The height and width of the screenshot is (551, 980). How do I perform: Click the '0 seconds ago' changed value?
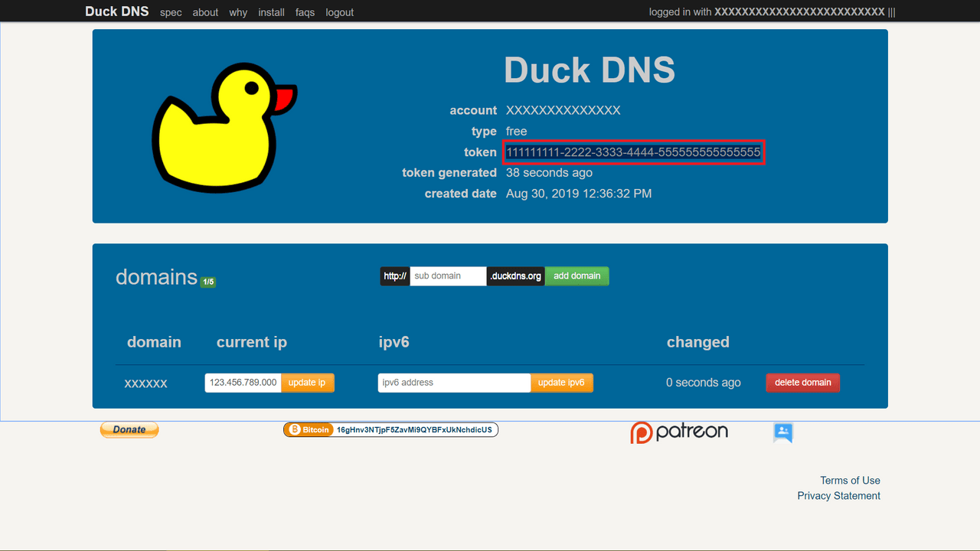pyautogui.click(x=703, y=383)
